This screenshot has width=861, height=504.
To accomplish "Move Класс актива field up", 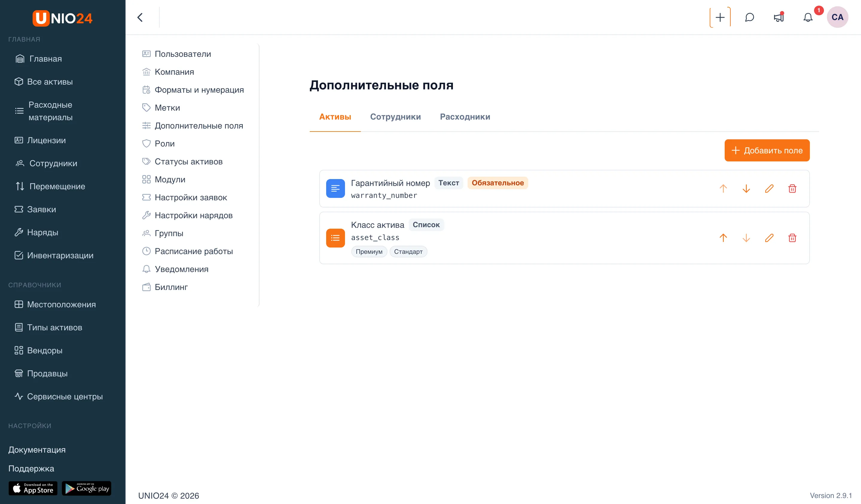I will click(723, 238).
